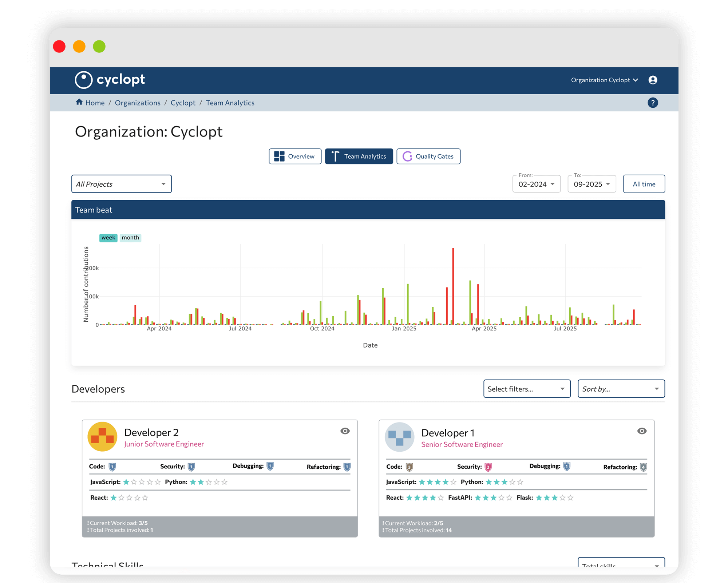The width and height of the screenshot is (728, 583).
Task: Click Developer 1's Refactoring level badge
Action: (x=644, y=467)
